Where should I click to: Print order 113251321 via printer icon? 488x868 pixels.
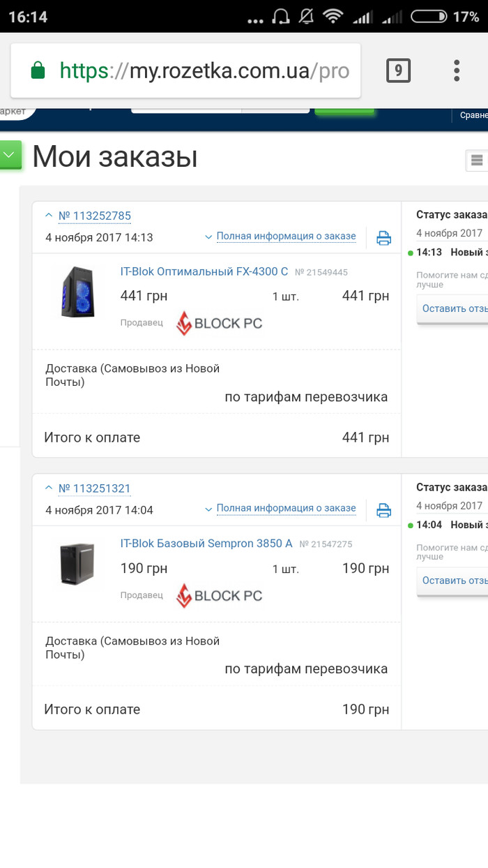[383, 510]
